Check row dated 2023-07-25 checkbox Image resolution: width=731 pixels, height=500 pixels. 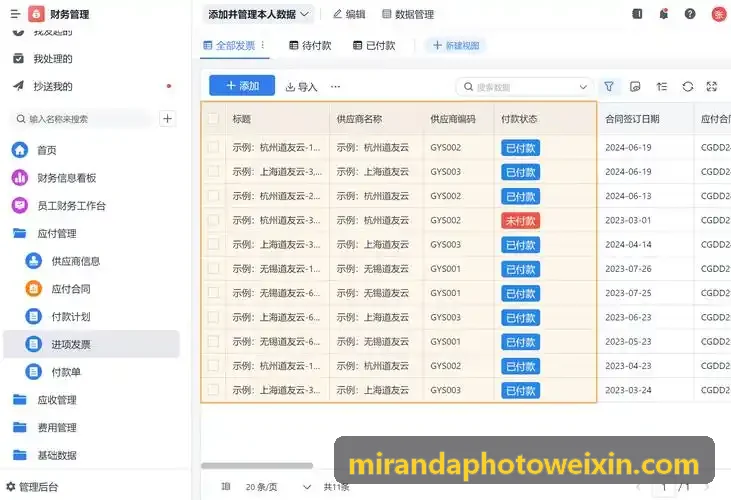tap(213, 293)
